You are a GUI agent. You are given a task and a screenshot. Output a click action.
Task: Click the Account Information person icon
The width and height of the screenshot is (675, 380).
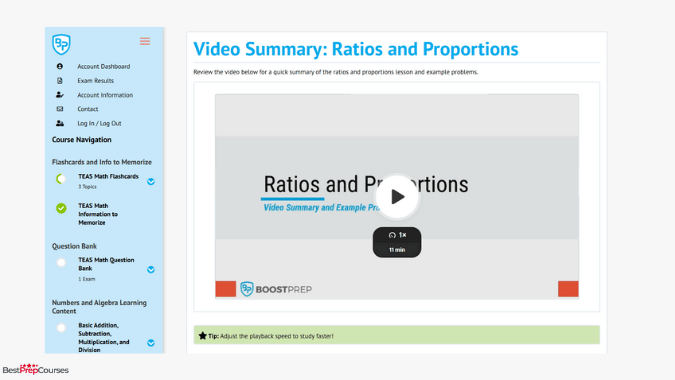60,95
